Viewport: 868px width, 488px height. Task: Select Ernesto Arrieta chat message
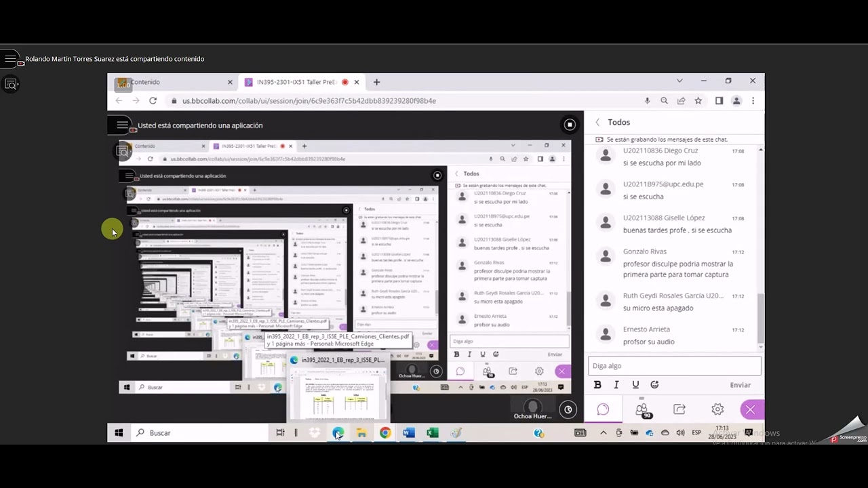coord(674,335)
